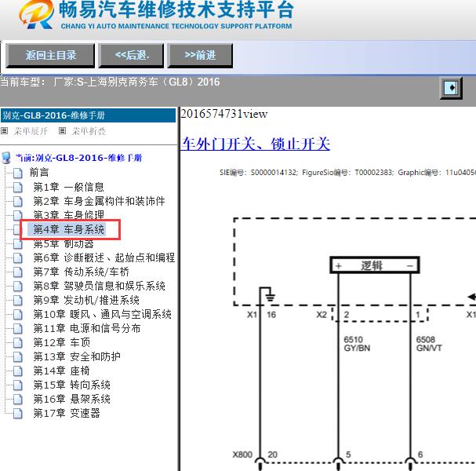The image size is (476, 471).
Task: Click the 返回主目录 button
Action: [x=50, y=55]
